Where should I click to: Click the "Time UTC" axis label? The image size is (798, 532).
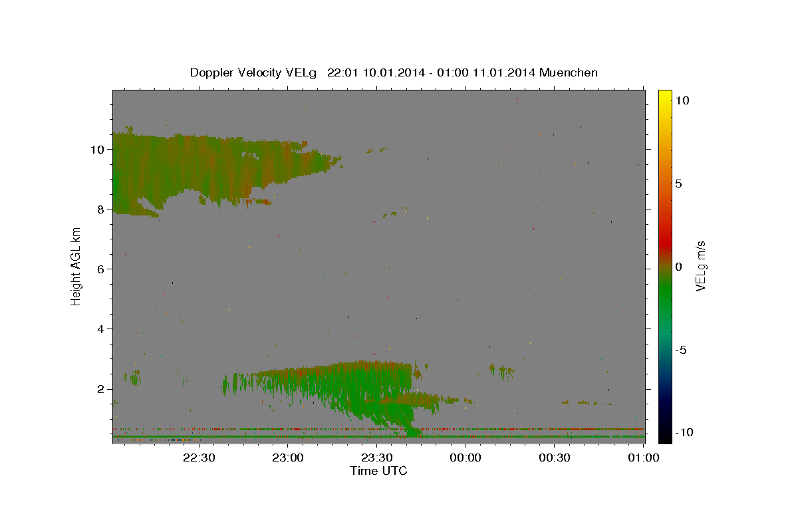click(378, 471)
